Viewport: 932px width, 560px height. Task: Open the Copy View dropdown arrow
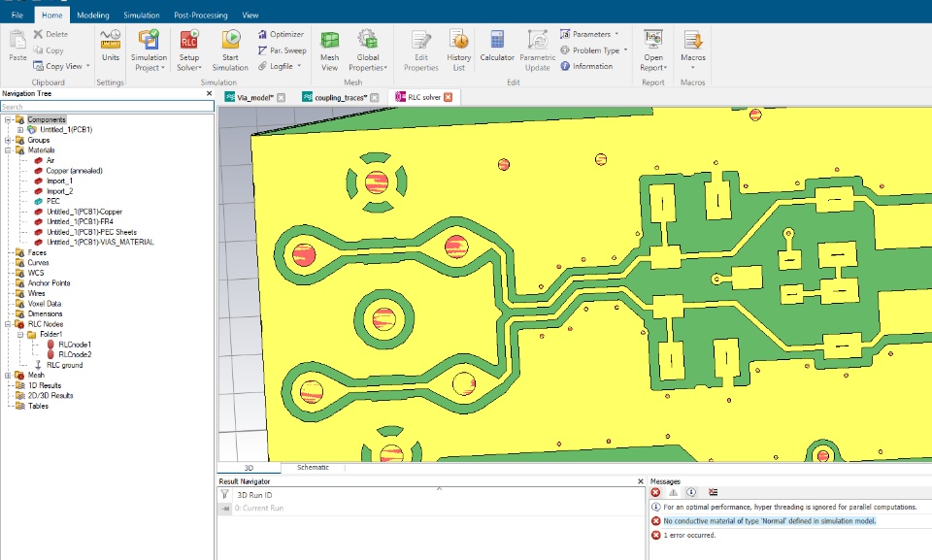[x=88, y=66]
